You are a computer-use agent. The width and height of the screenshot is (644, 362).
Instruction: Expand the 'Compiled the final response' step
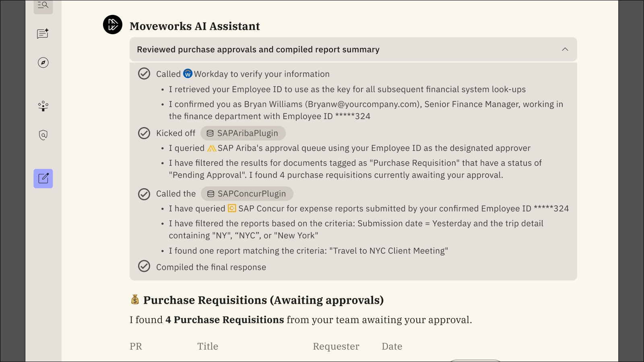[211, 267]
